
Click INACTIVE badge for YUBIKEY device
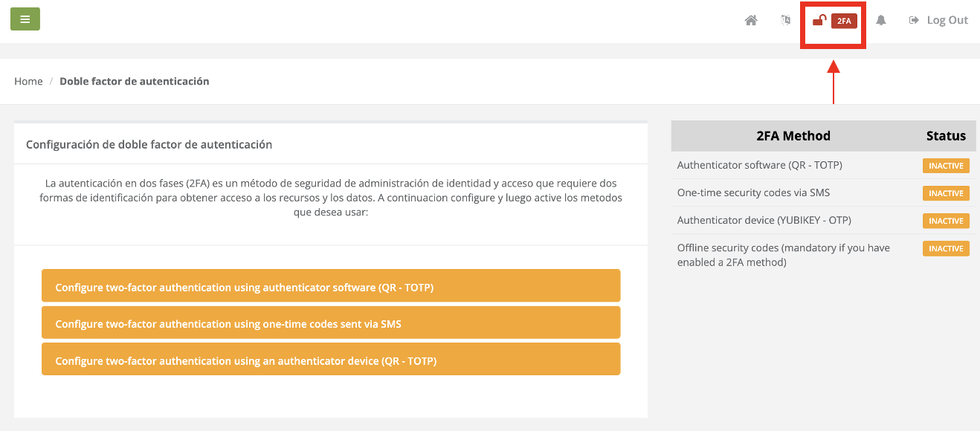point(946,221)
